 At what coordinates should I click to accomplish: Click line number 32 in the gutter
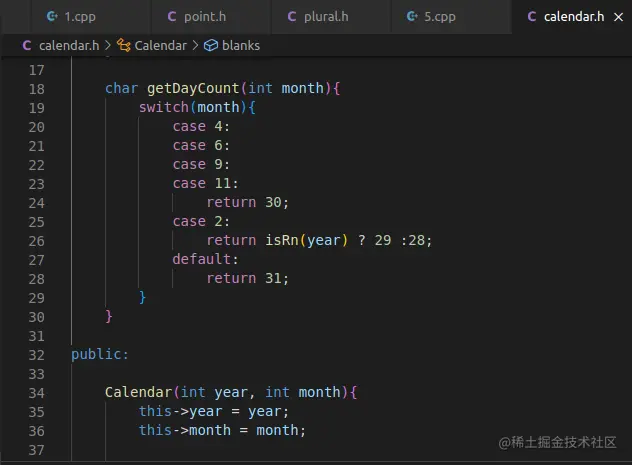click(x=36, y=355)
